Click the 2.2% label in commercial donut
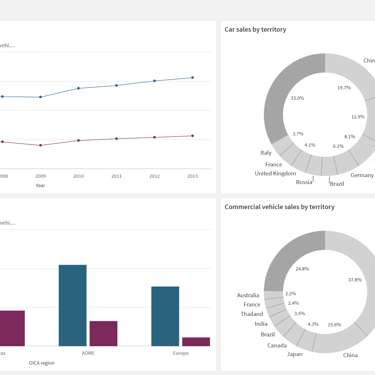Viewport: 375px width, 375px height. pos(291,294)
